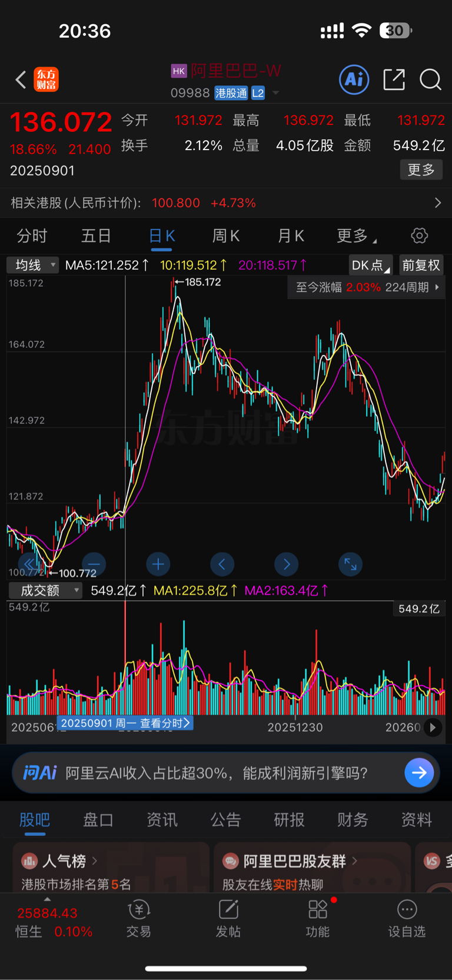This screenshot has height=980, width=452.
Task: Tap the play arrow beside date axis
Action: [433, 727]
